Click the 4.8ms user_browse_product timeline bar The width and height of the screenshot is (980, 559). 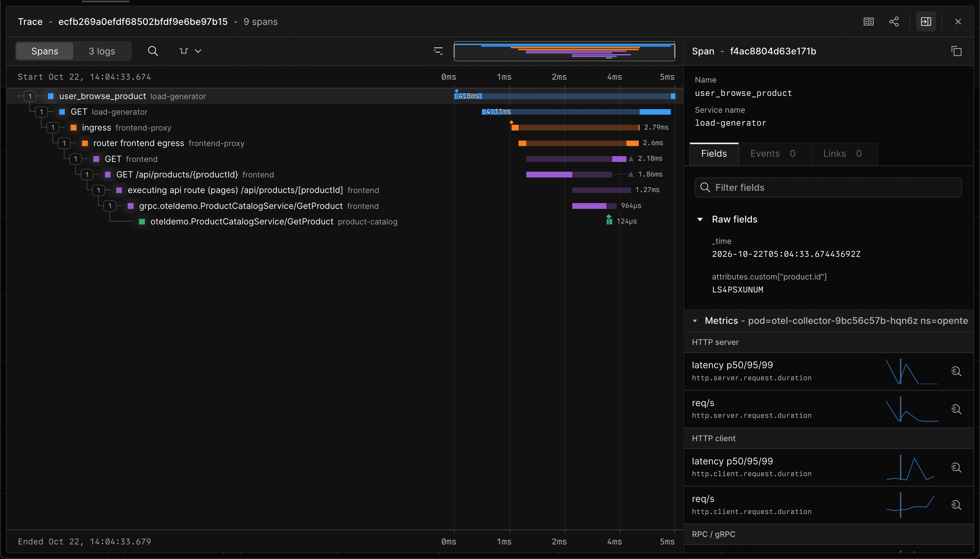click(564, 96)
